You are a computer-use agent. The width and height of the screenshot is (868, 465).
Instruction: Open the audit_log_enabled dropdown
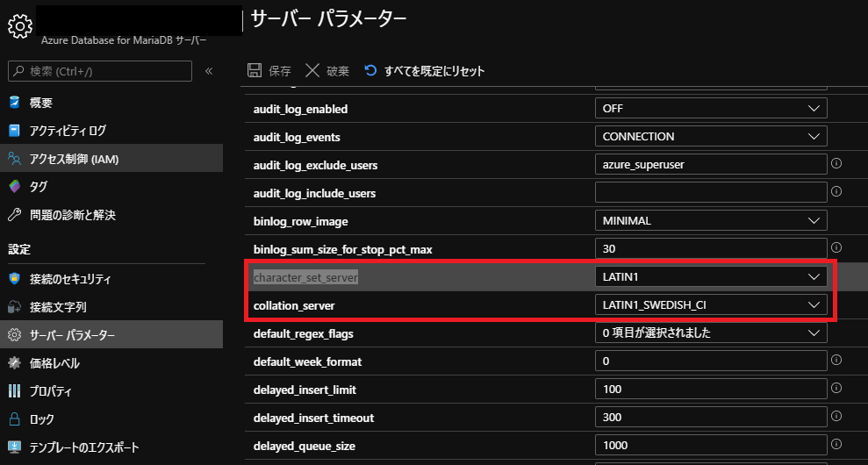[710, 109]
